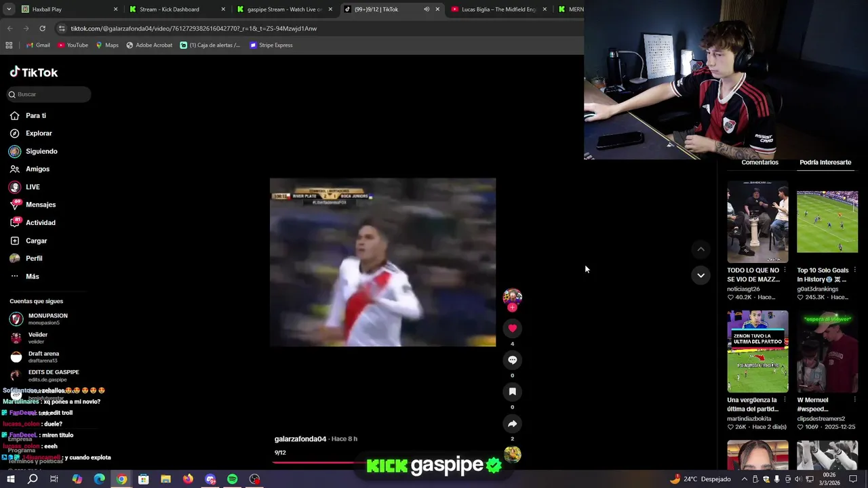Follow creator with red plus badge
Viewport: 868px width, 488px height.
pos(512,308)
